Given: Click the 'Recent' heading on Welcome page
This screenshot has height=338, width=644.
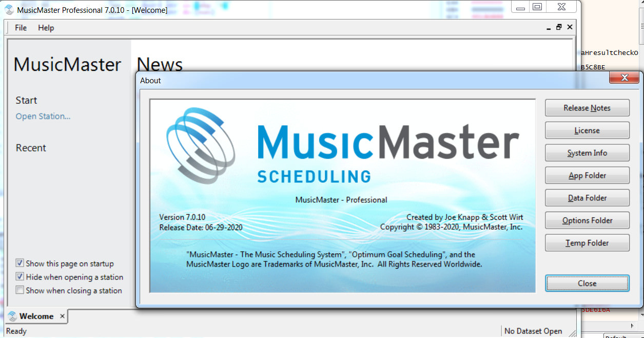Looking at the screenshot, I should (x=31, y=148).
